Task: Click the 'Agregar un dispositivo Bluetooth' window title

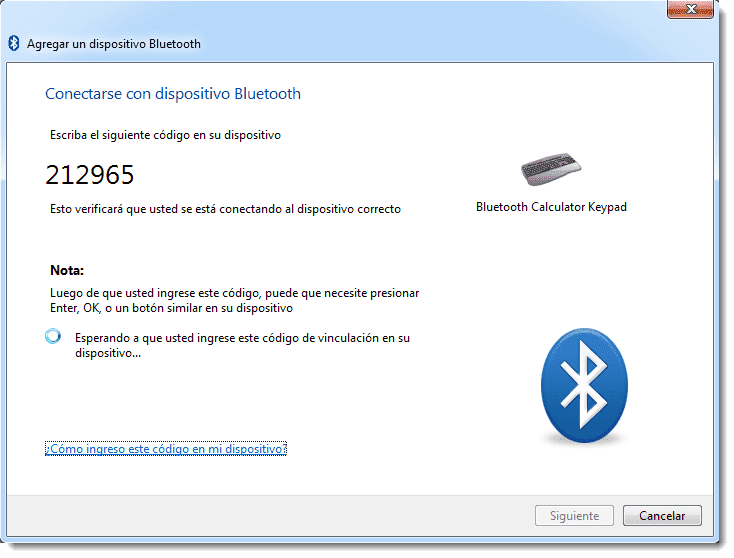Action: click(x=114, y=44)
